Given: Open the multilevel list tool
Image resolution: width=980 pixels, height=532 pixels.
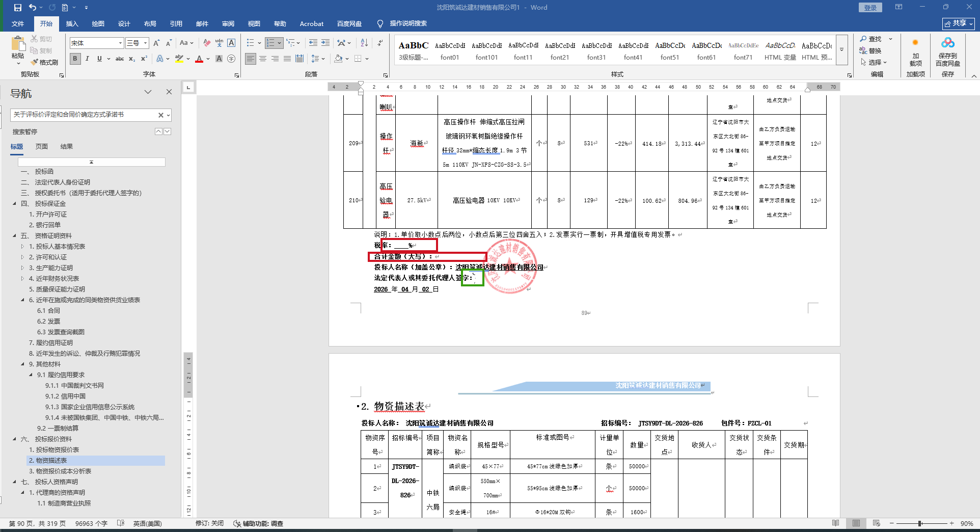Looking at the screenshot, I should coord(290,43).
